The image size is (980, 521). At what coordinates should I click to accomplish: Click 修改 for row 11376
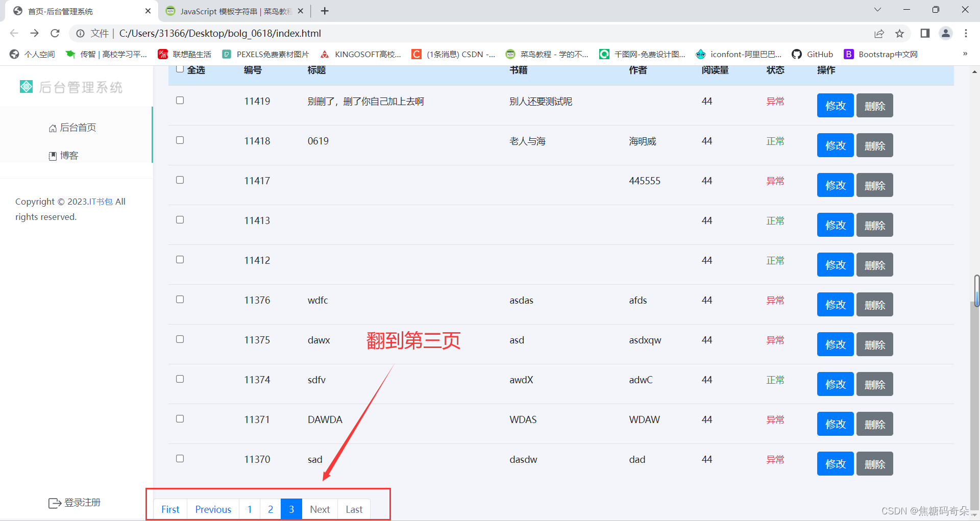coord(835,305)
